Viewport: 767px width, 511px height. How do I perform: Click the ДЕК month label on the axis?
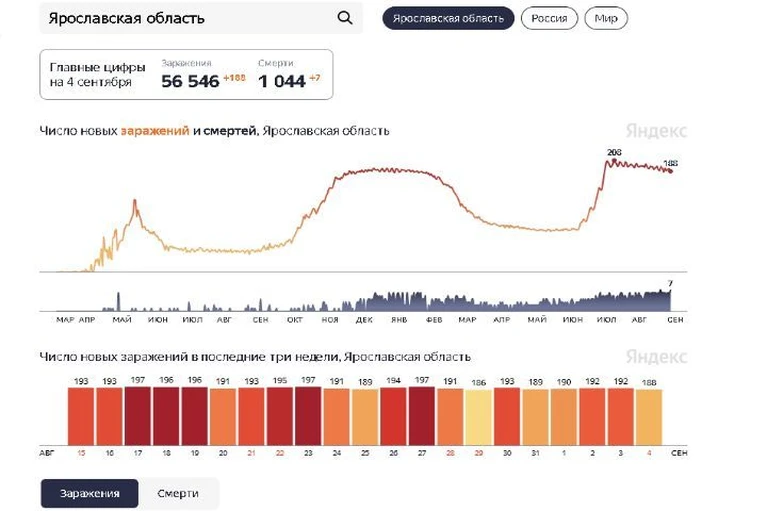point(364,319)
